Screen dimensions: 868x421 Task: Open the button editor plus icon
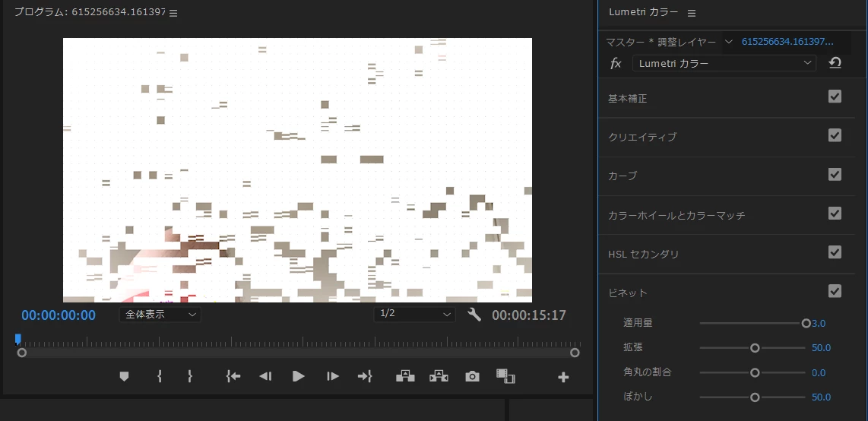click(563, 377)
